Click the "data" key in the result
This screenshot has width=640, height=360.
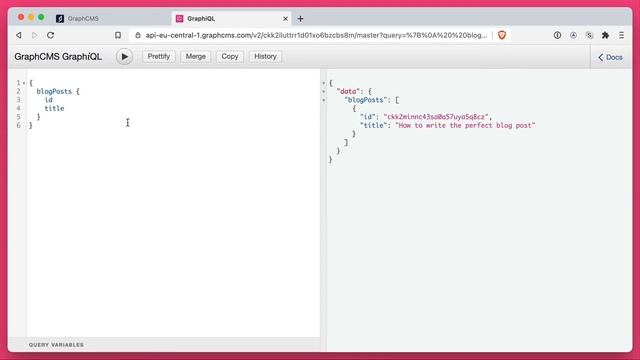click(x=348, y=91)
